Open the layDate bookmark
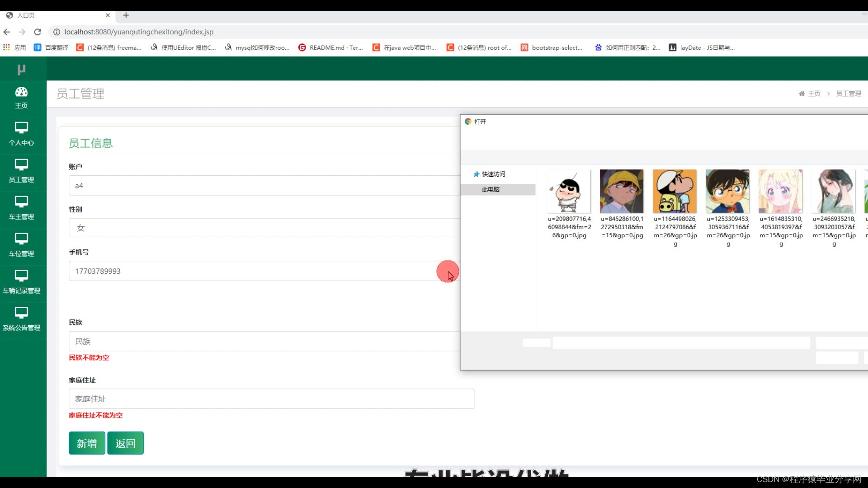This screenshot has width=868, height=488. (x=702, y=47)
